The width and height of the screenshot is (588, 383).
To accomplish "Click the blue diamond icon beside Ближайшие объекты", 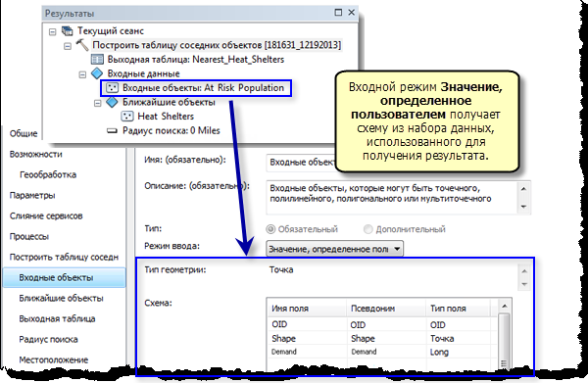I will [112, 102].
